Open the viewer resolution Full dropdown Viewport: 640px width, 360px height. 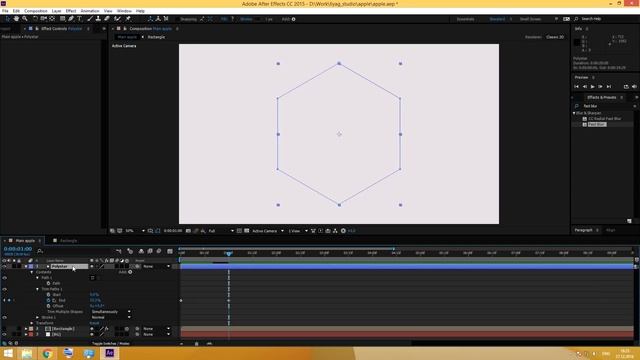click(x=221, y=231)
